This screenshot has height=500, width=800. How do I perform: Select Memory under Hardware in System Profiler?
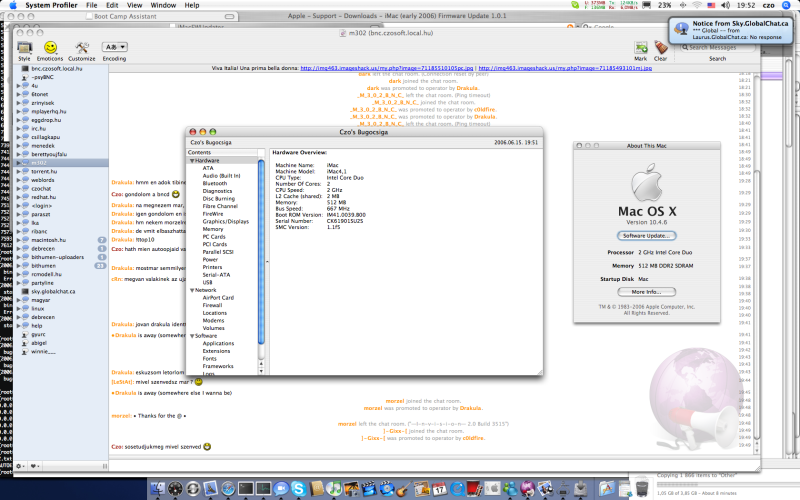213,229
